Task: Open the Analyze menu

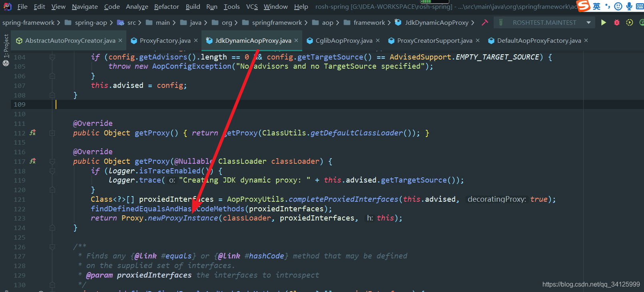Action: [x=137, y=6]
